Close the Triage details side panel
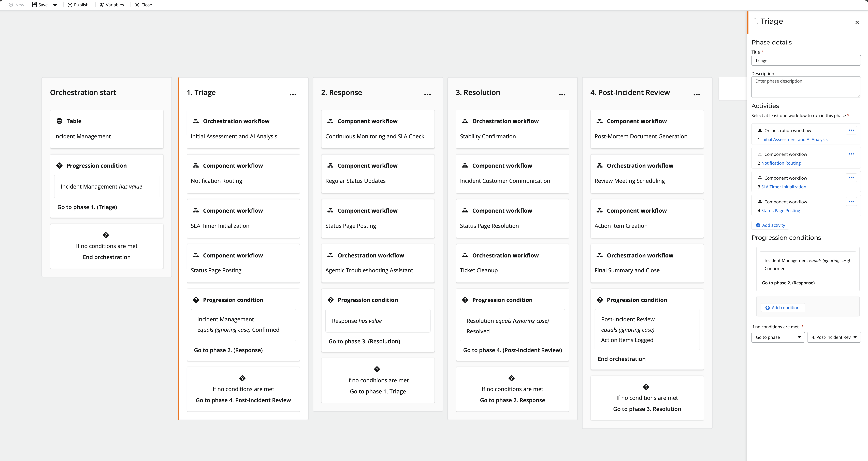The image size is (868, 461). [x=857, y=23]
